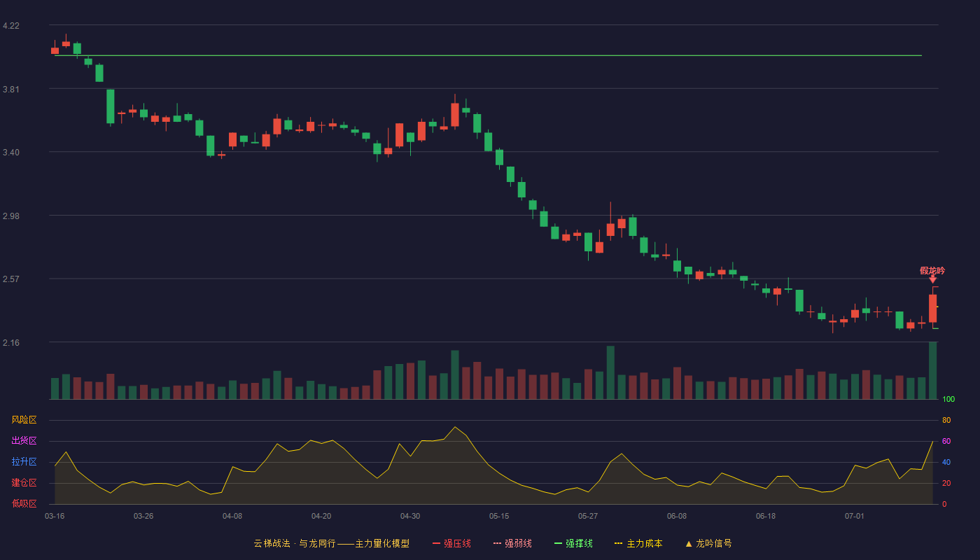Click the 拉升区 zone label
The width and height of the screenshot is (980, 560).
[x=24, y=462]
